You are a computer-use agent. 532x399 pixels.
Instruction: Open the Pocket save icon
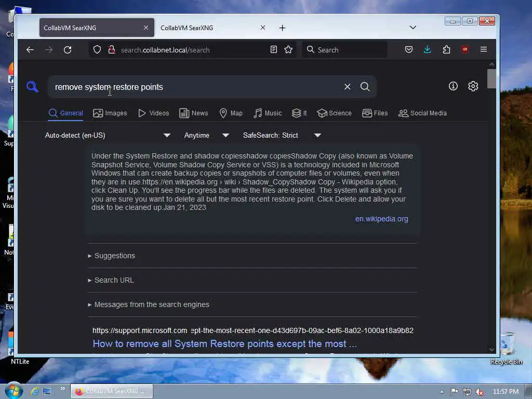click(409, 49)
